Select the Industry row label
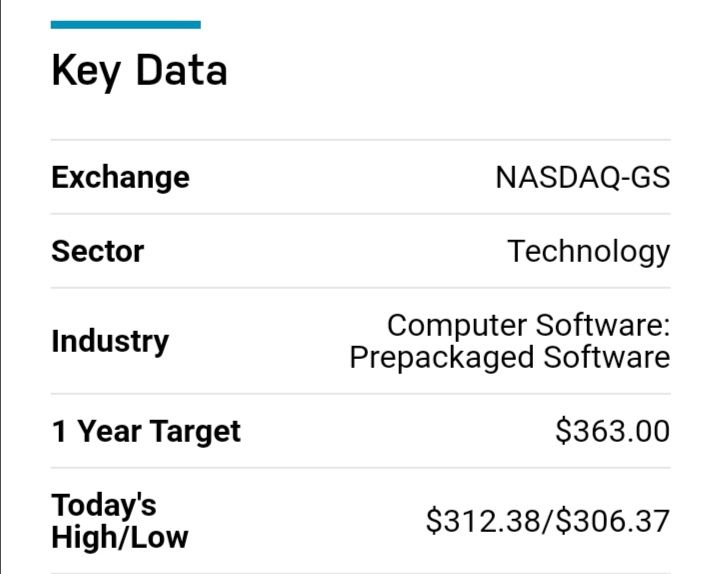The image size is (720, 574). [110, 341]
